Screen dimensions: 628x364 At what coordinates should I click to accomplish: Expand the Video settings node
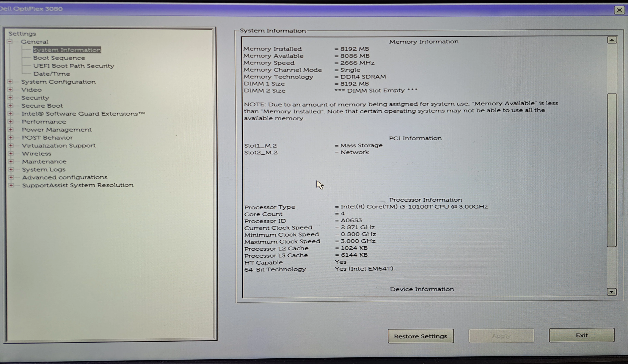click(10, 90)
